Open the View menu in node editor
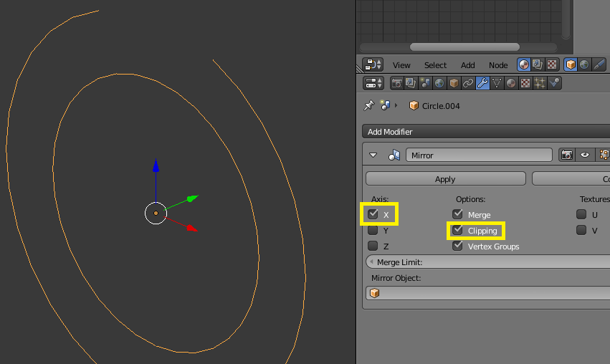 pos(401,65)
